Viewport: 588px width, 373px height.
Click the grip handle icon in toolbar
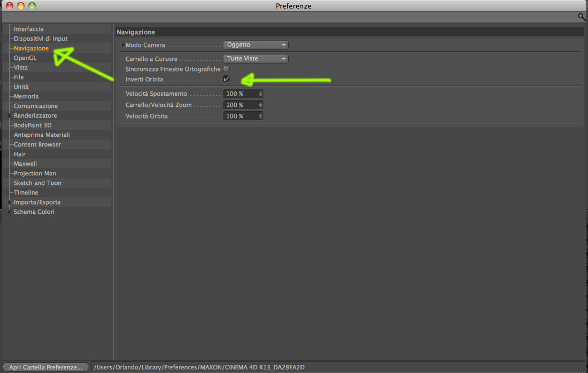click(x=7, y=17)
